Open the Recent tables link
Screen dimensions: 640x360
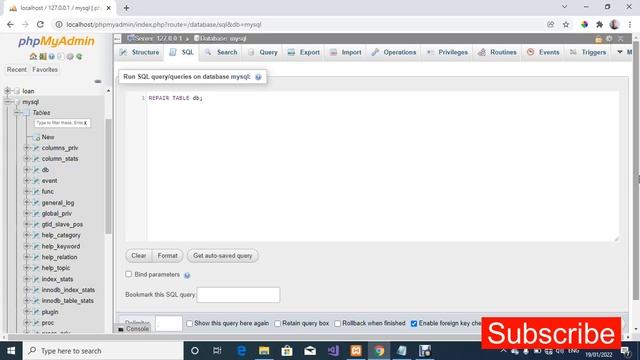(x=17, y=69)
